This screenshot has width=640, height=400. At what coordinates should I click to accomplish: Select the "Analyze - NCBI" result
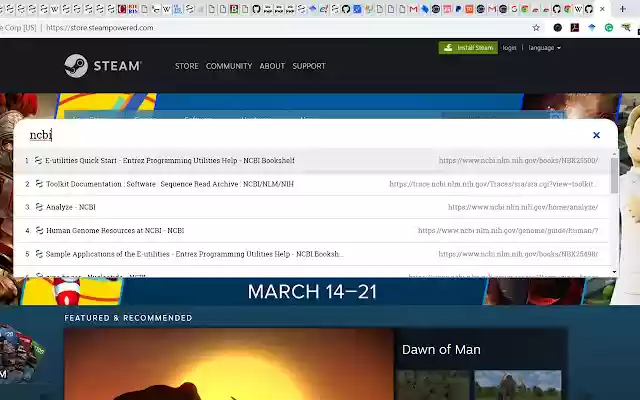tap(311, 207)
